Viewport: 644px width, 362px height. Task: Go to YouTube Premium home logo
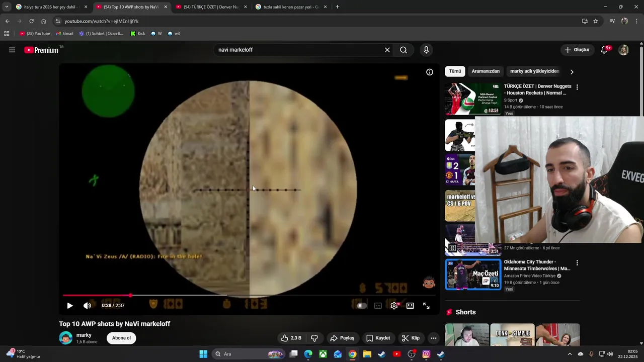click(41, 50)
